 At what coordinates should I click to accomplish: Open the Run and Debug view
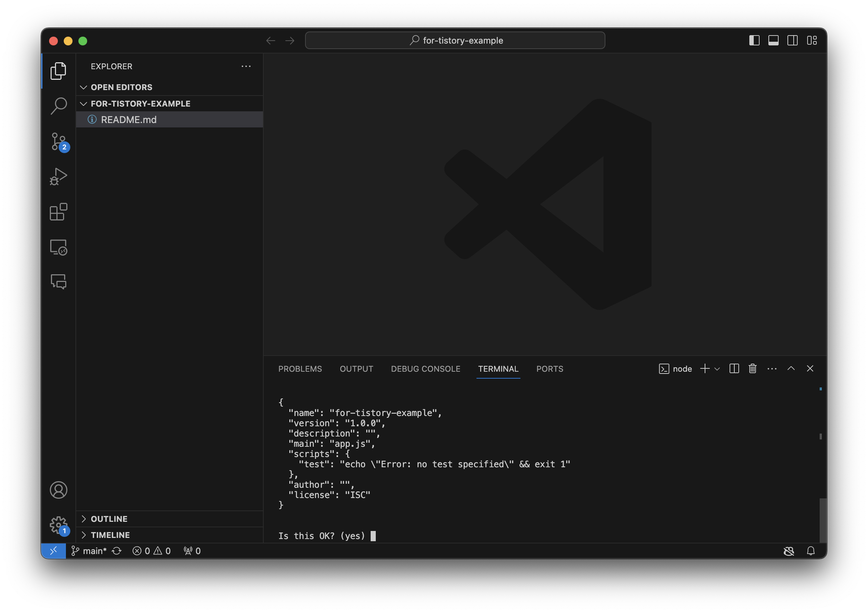tap(59, 177)
